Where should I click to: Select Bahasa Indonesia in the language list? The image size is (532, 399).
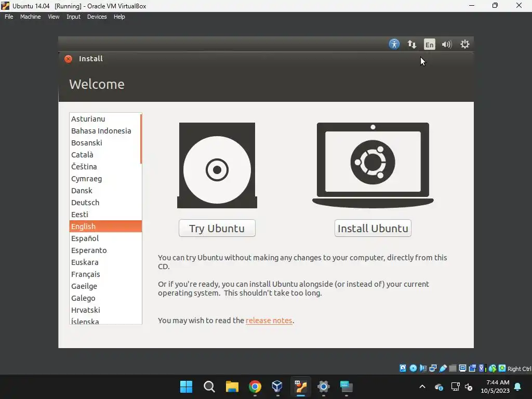click(x=105, y=131)
